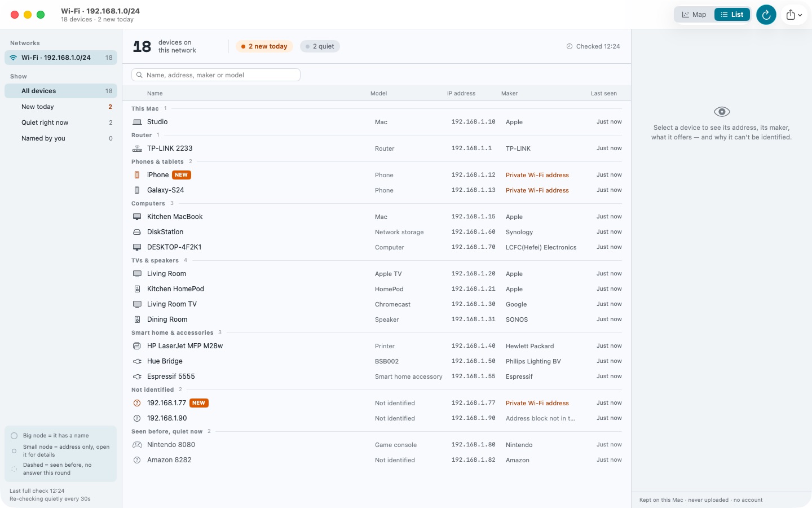Show Quiet right now filter
Screen dimensions: 812x508
[x=61, y=122]
